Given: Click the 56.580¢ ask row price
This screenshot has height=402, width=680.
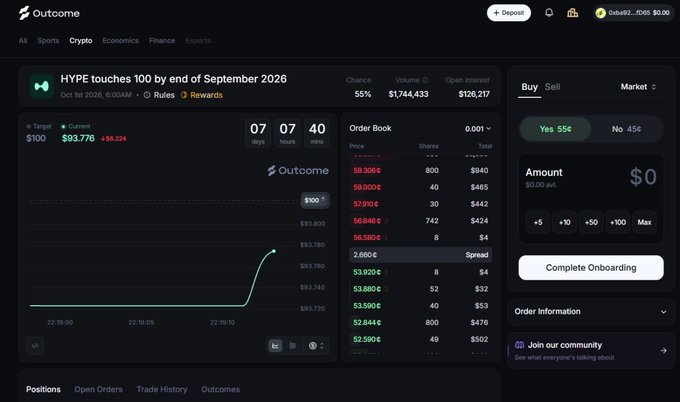Looking at the screenshot, I should coord(367,238).
